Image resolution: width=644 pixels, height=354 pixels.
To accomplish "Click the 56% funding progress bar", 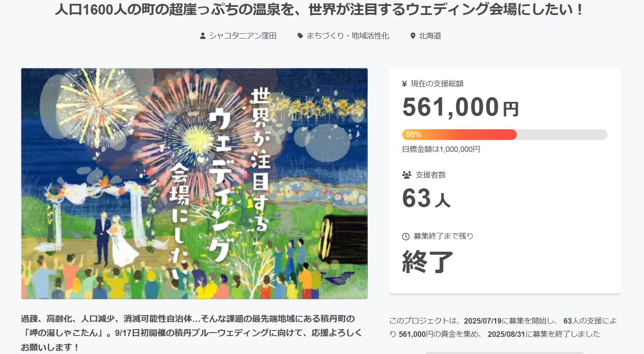I will click(504, 134).
